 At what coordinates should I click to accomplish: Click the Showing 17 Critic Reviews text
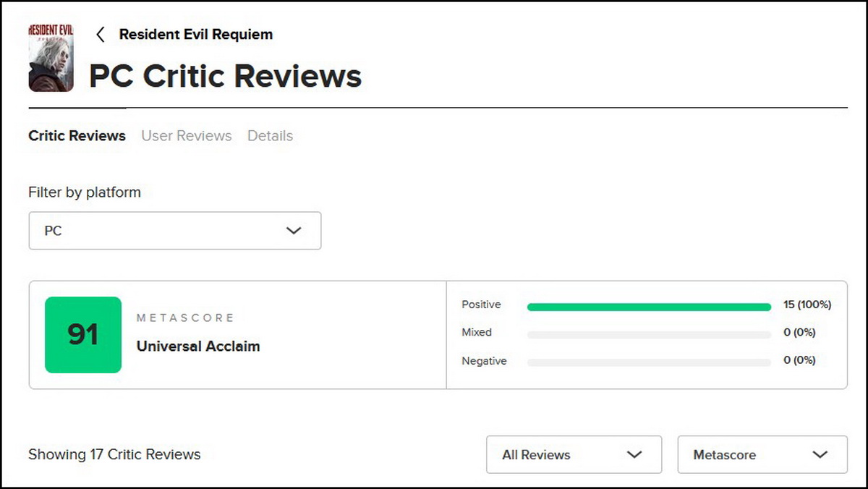click(x=114, y=454)
